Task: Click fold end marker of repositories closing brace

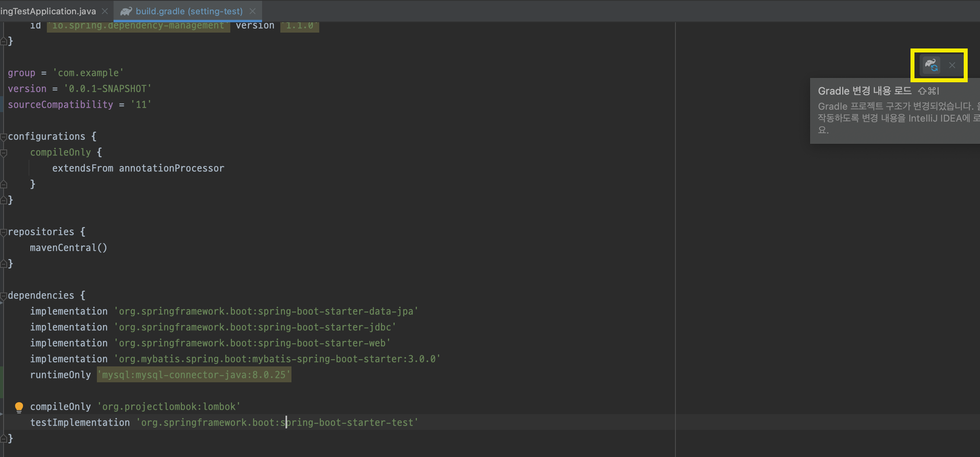Action: pos(4,264)
